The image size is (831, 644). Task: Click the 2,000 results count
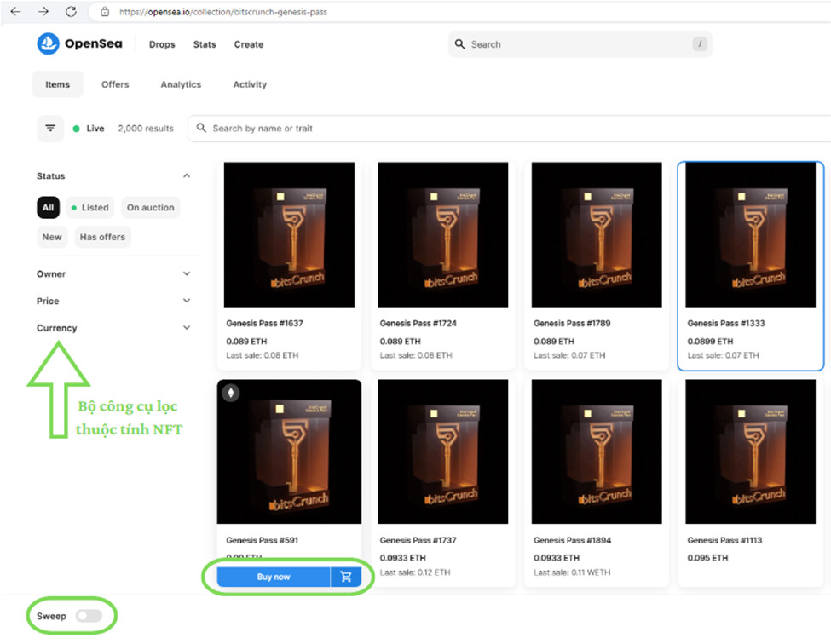tap(146, 128)
